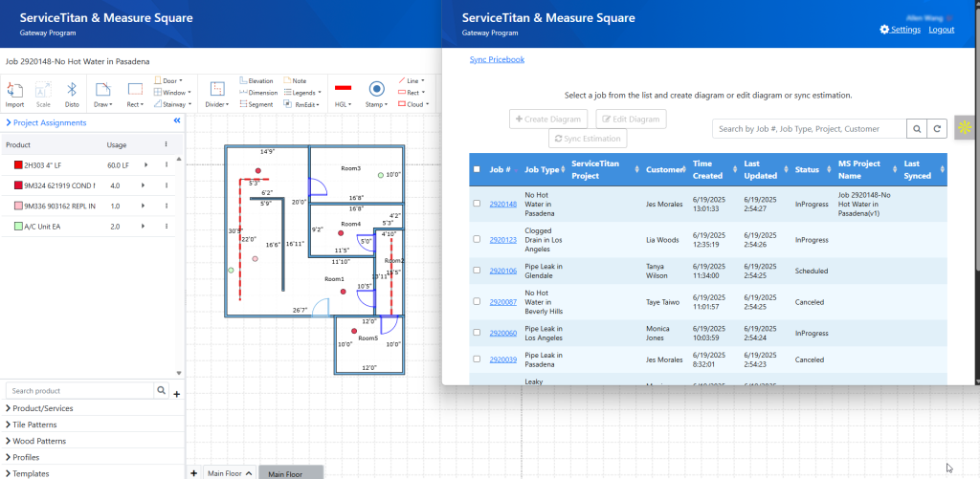Click the yellow asterisk side tab

coord(965,128)
